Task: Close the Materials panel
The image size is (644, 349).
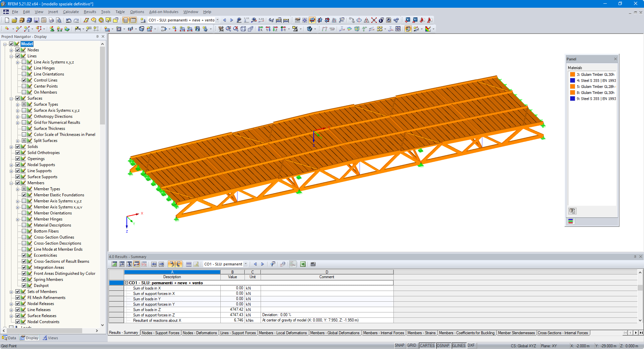Action: tap(615, 59)
